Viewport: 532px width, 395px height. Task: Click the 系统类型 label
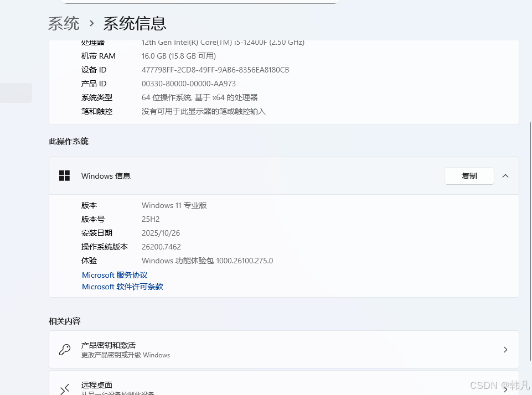pos(97,98)
